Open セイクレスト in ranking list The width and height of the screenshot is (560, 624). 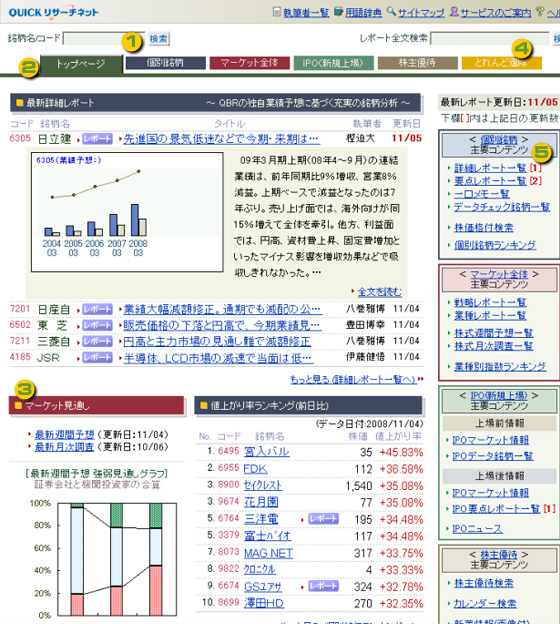(263, 486)
